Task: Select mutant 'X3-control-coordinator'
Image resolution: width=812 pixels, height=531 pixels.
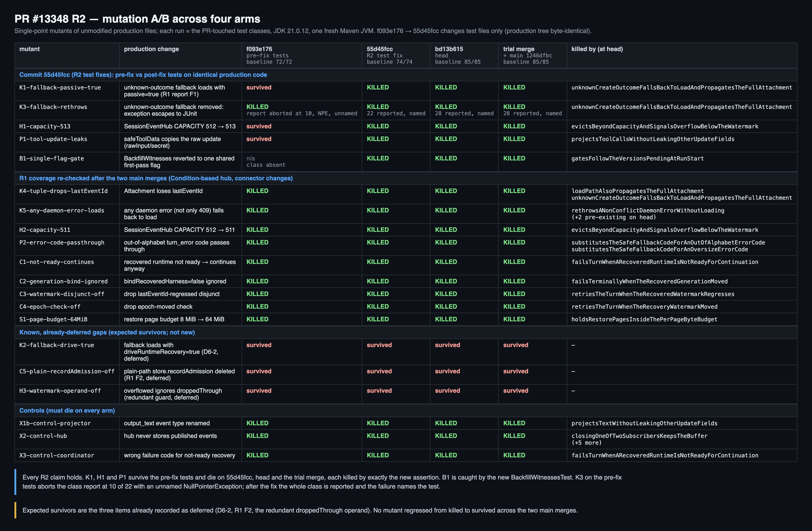Action: click(x=57, y=456)
